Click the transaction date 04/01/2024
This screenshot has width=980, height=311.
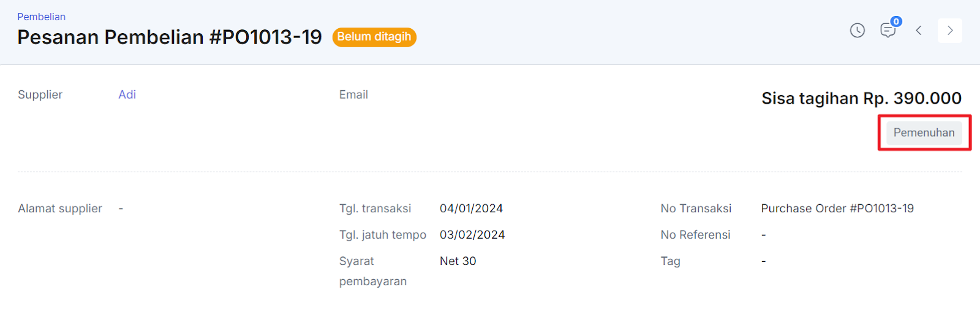click(471, 209)
